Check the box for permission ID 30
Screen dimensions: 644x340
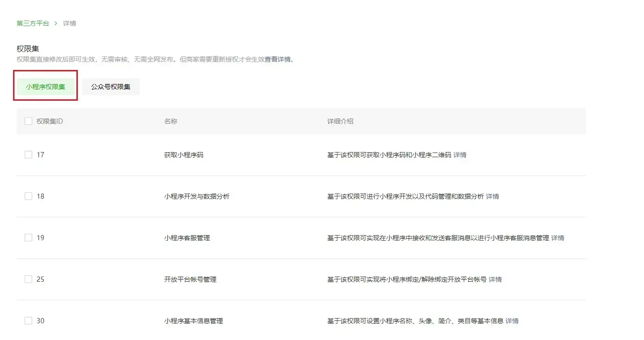click(x=28, y=321)
